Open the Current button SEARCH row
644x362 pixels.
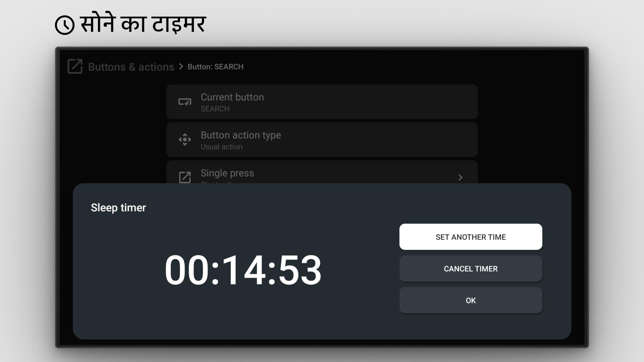322,102
